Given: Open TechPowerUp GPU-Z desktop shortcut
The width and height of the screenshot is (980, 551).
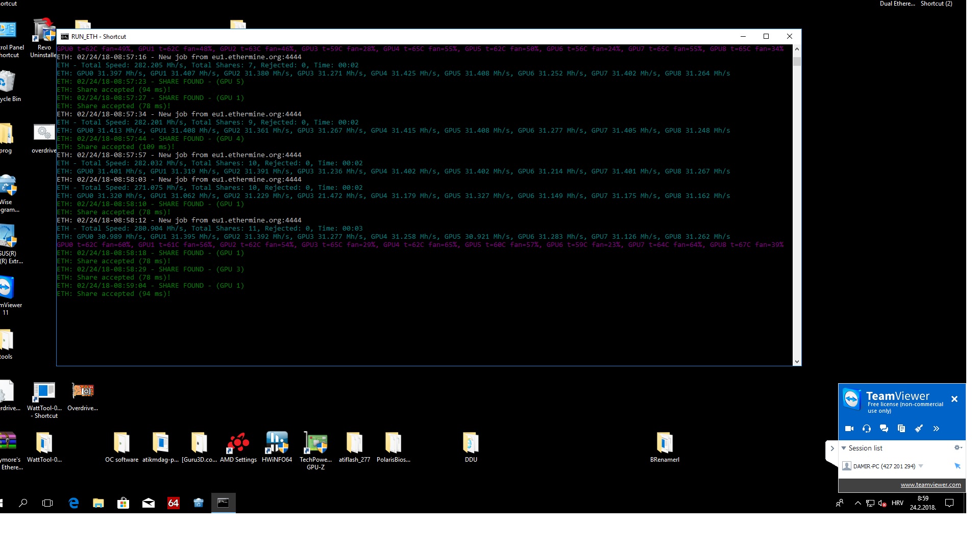Looking at the screenshot, I should tap(315, 443).
